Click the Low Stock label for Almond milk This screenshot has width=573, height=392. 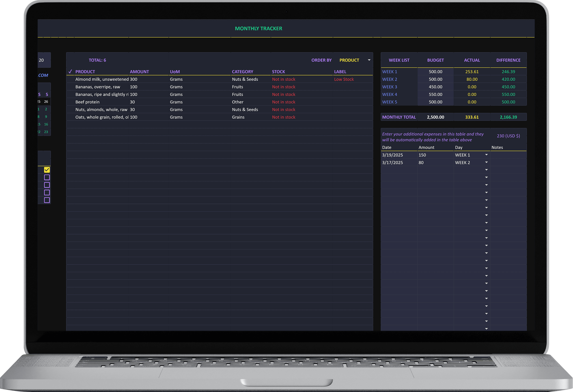tap(344, 79)
